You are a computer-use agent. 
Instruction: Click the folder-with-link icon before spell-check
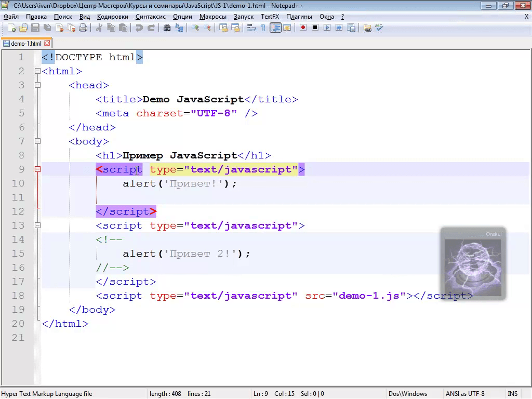click(x=367, y=28)
